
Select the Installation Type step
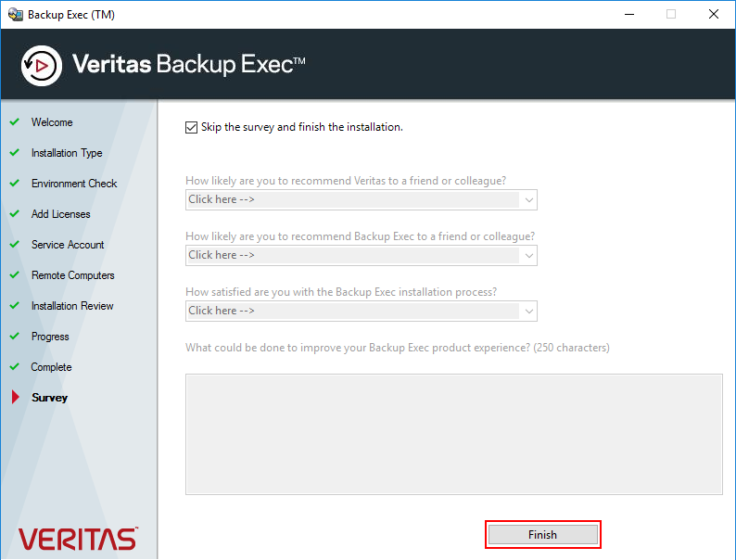(67, 153)
